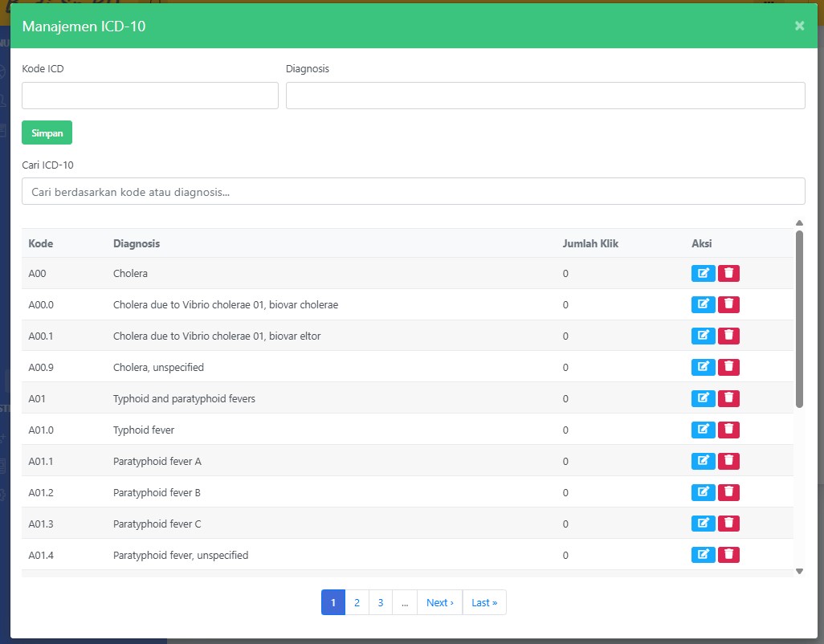
Task: Delete the A01.4 Paratyphoid fever unspecified row
Action: point(728,555)
